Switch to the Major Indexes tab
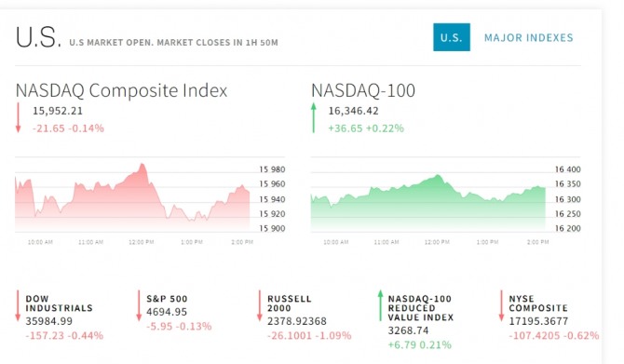This screenshot has height=364, width=624. 528,38
